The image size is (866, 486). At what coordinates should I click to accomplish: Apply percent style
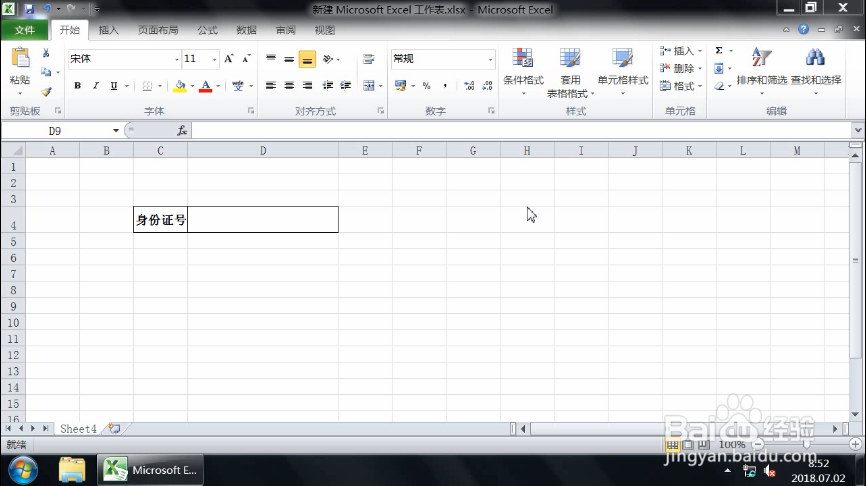pos(426,86)
